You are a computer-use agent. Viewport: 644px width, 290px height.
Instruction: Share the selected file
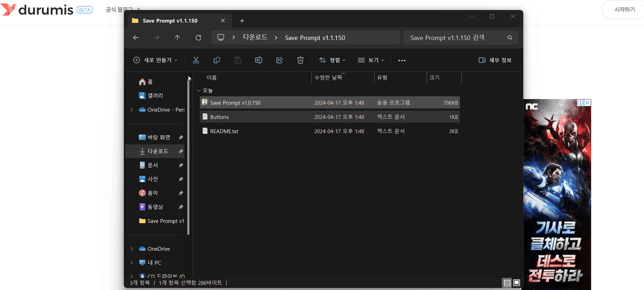tap(280, 60)
